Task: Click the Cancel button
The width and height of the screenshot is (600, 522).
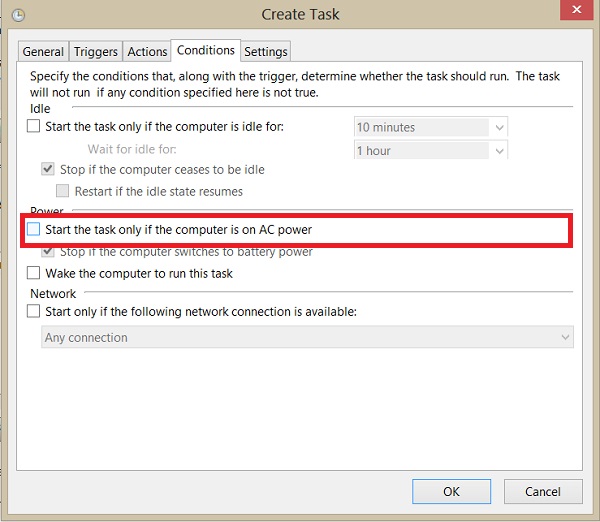Action: pyautogui.click(x=543, y=491)
